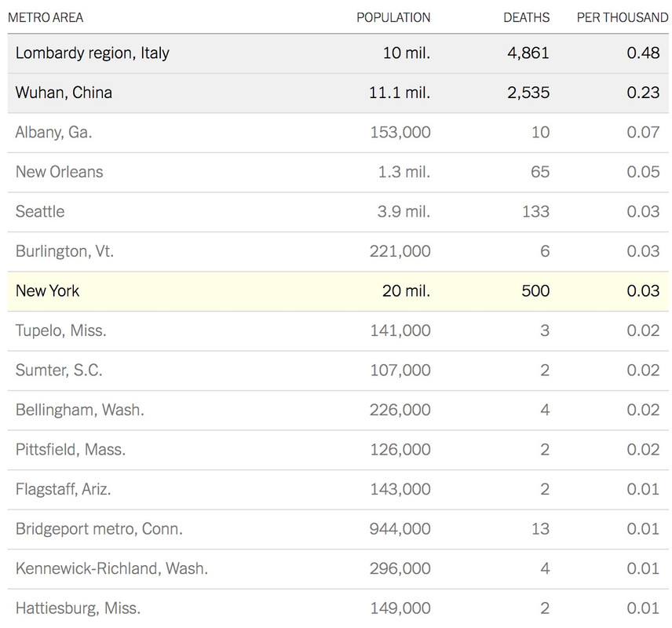
Task: Click the PER THOUSAND column header
Action: pos(623,17)
